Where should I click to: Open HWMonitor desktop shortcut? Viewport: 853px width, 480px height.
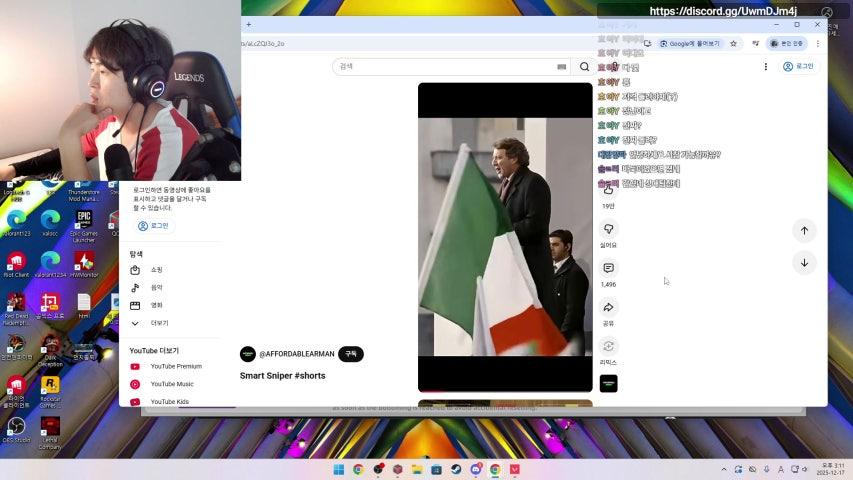coord(84,265)
